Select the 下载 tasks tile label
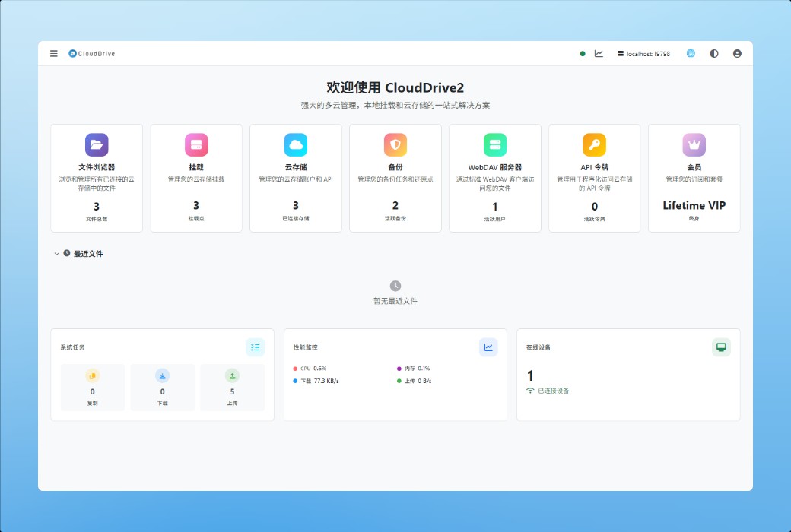Image resolution: width=791 pixels, height=532 pixels. [x=163, y=403]
